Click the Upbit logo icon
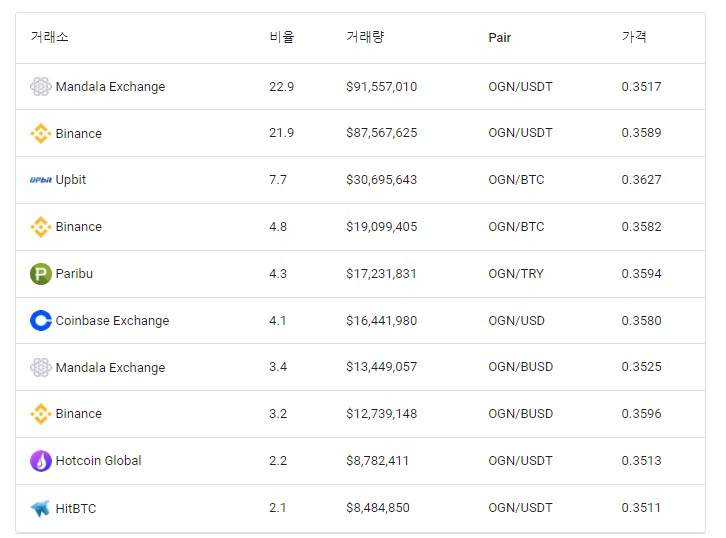The height and width of the screenshot is (538, 726). (41, 180)
